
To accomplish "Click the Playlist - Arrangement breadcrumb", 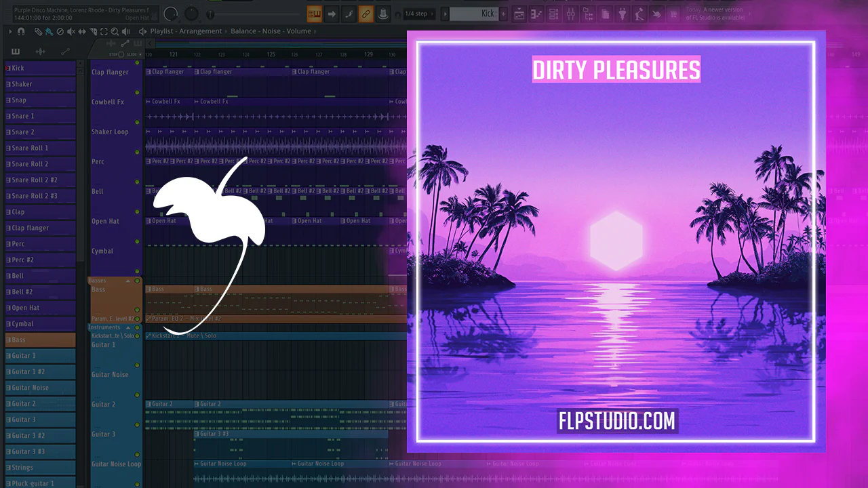I will [x=186, y=31].
